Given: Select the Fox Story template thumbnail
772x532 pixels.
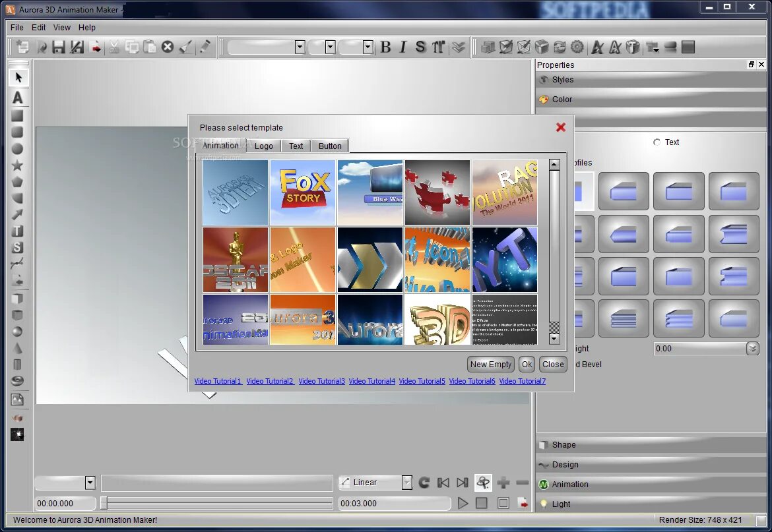Looking at the screenshot, I should pos(303,192).
